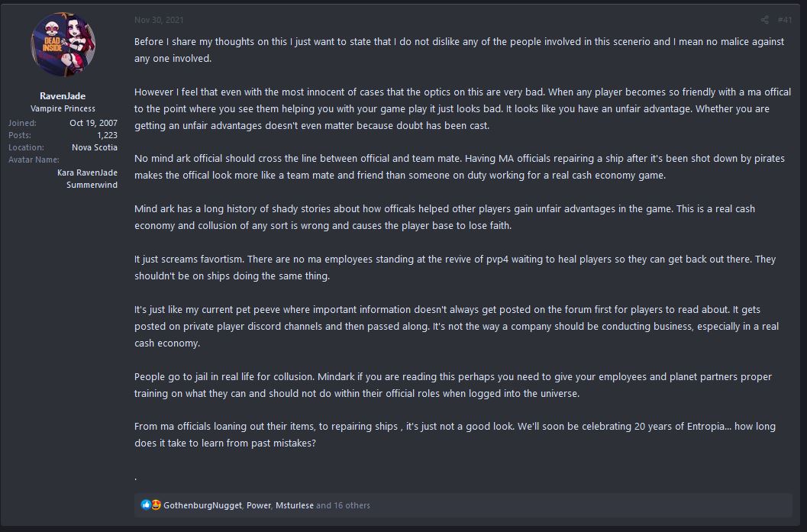Click the paragraph starting 'Before I share my thoughts'
Image resolution: width=807 pixels, height=532 pixels.
point(459,50)
